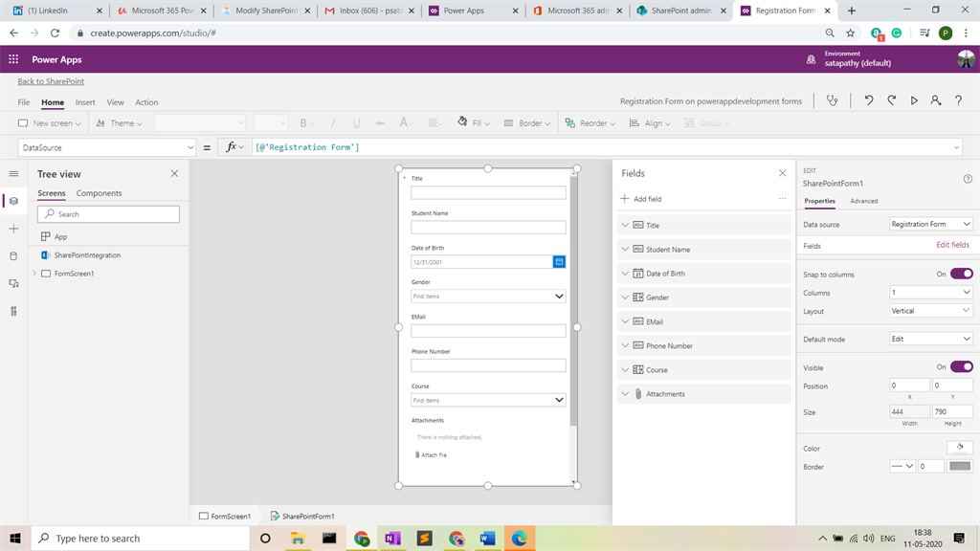Open the Layout Vertical dropdown
This screenshot has height=551, width=980.
930,311
